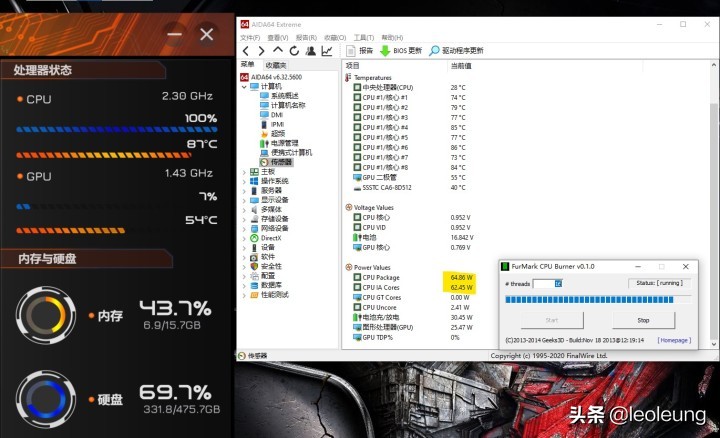Expand the 操作系统 tree node

(x=244, y=181)
